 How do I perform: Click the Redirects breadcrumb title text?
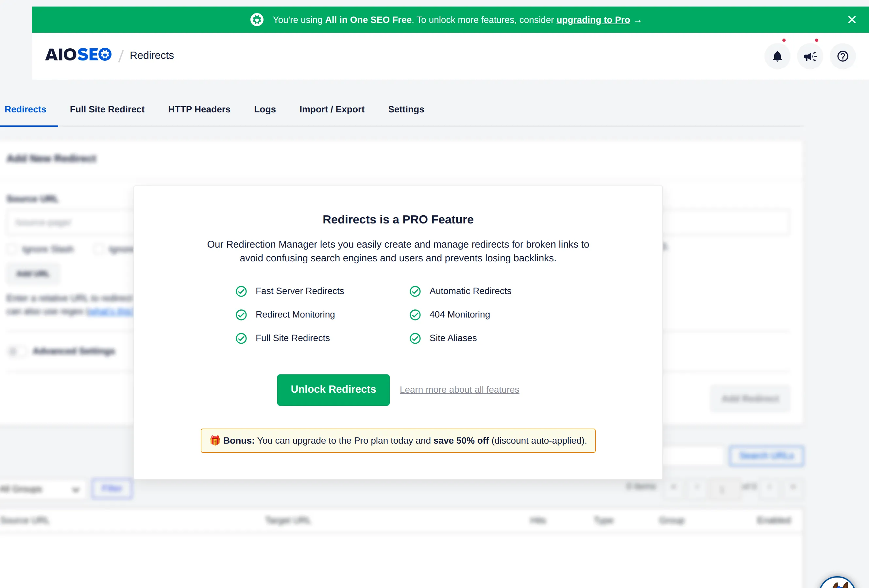pyautogui.click(x=152, y=55)
